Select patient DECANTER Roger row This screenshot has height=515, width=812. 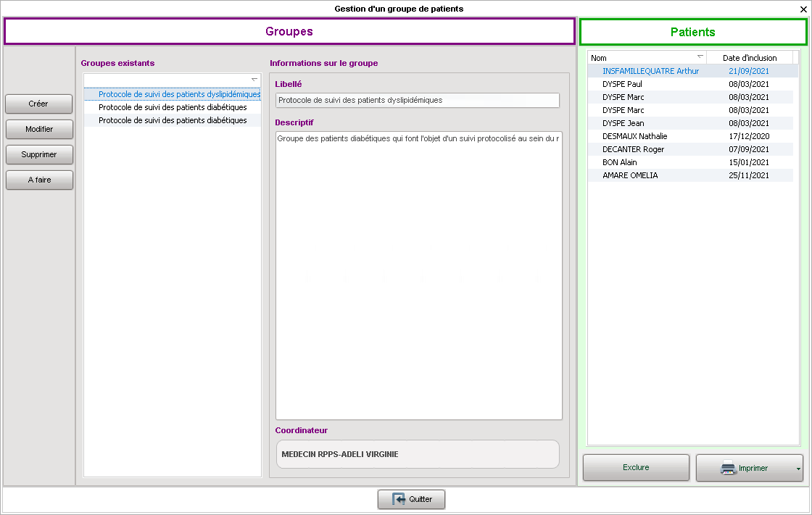click(x=633, y=149)
